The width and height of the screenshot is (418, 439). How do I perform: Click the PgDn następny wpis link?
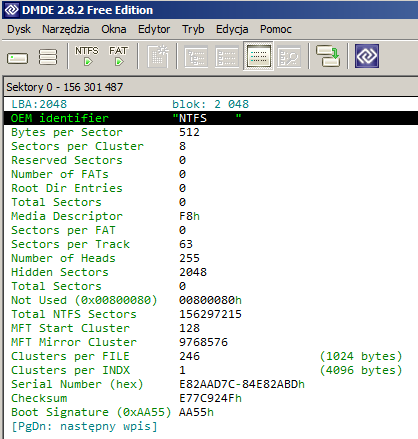click(x=84, y=426)
